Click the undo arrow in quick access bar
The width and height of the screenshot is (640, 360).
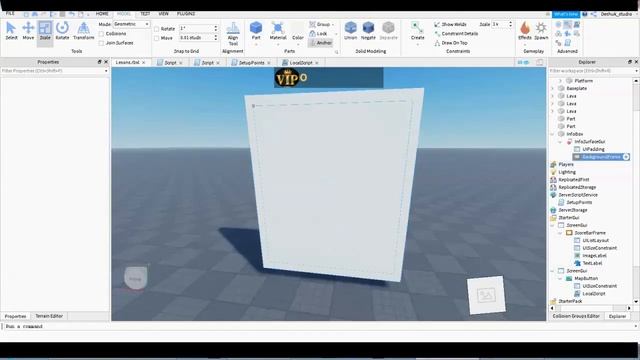tap(71, 14)
